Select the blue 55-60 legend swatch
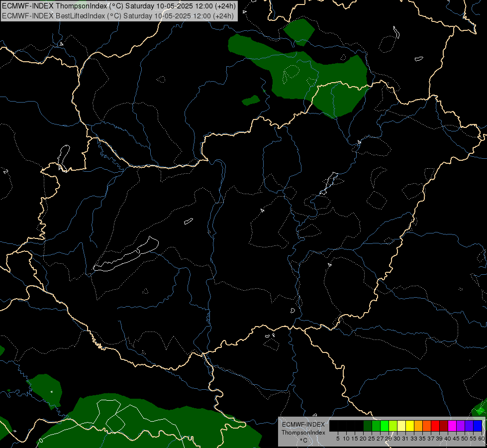This screenshot has height=448, width=487. (478, 426)
